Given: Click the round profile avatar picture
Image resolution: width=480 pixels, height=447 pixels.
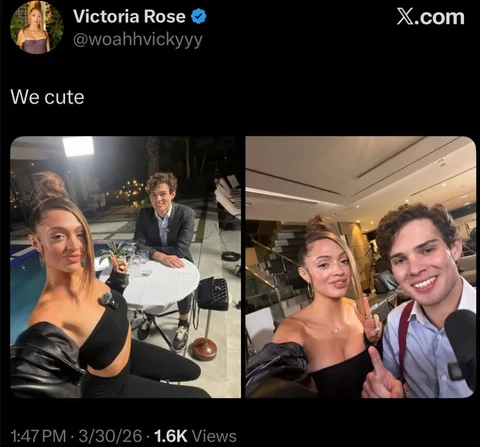Looking at the screenshot, I should 37,27.
